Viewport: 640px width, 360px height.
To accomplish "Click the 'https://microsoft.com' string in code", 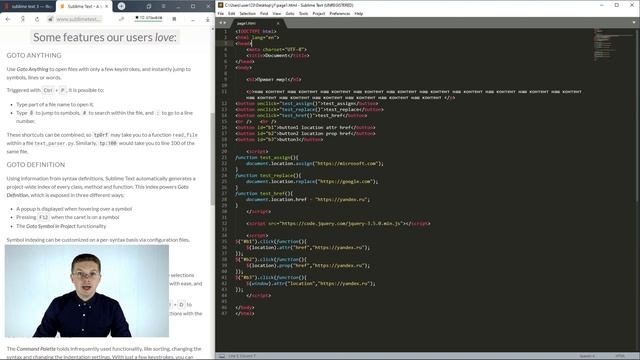I will (x=347, y=164).
